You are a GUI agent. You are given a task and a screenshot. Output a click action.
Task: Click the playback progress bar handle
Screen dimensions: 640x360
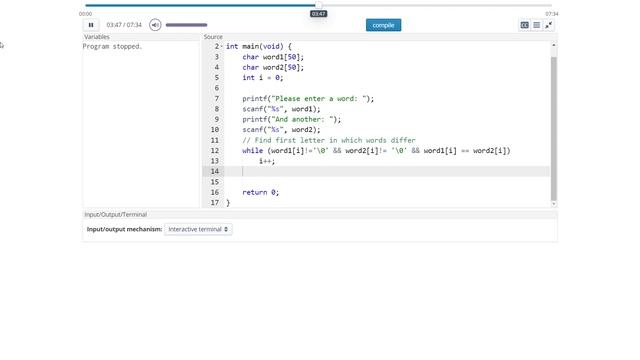pos(318,5)
